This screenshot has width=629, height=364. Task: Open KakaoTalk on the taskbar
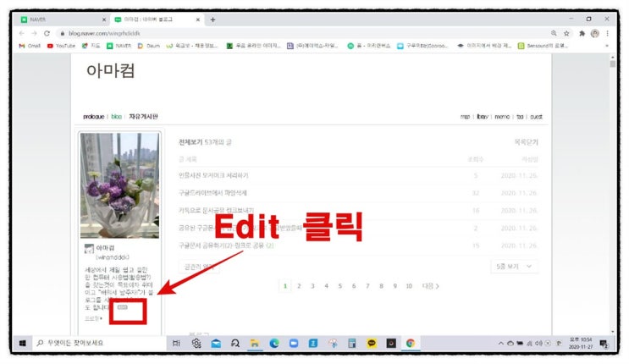372,344
